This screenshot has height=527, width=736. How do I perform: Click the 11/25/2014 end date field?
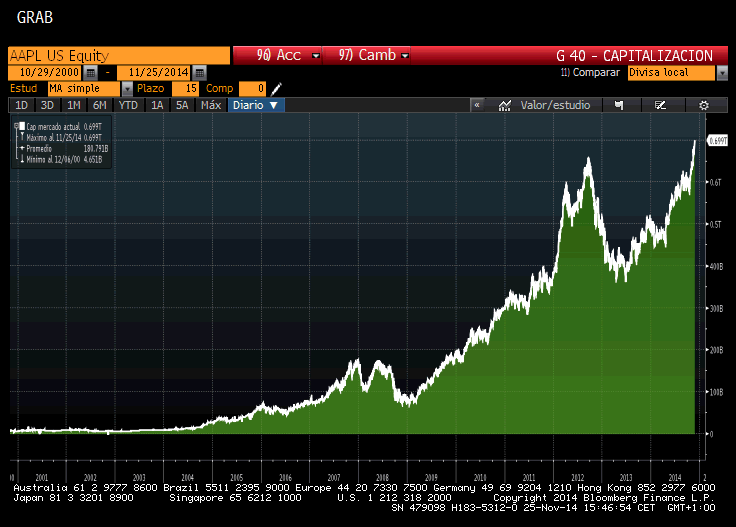point(154,73)
